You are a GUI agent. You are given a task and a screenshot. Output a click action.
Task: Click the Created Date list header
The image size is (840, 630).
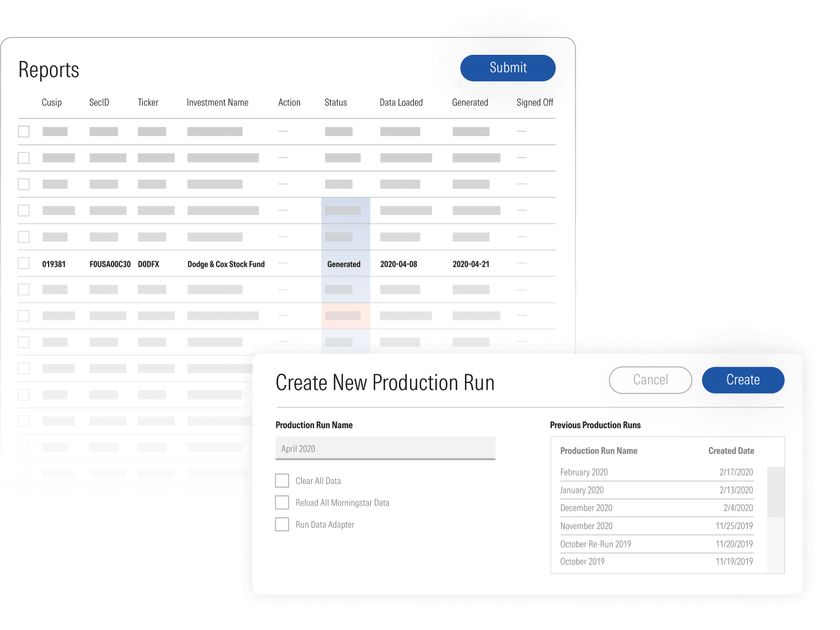pyautogui.click(x=731, y=451)
